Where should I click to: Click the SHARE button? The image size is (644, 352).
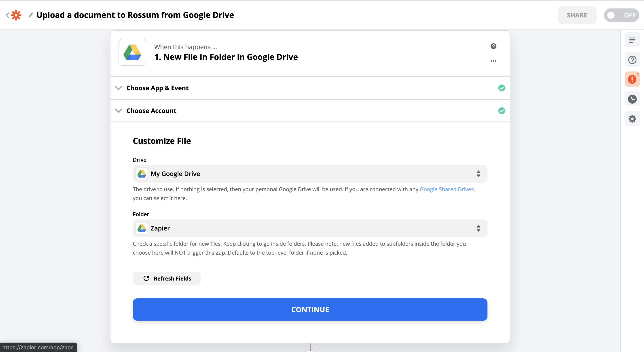pyautogui.click(x=577, y=15)
